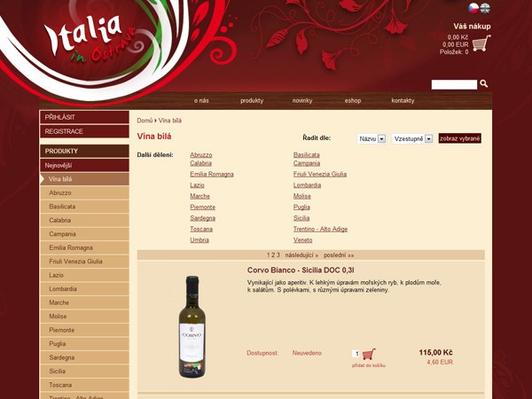Open the Corvo wine bottle thumbnail
This screenshot has height=399, width=532.
(192, 326)
